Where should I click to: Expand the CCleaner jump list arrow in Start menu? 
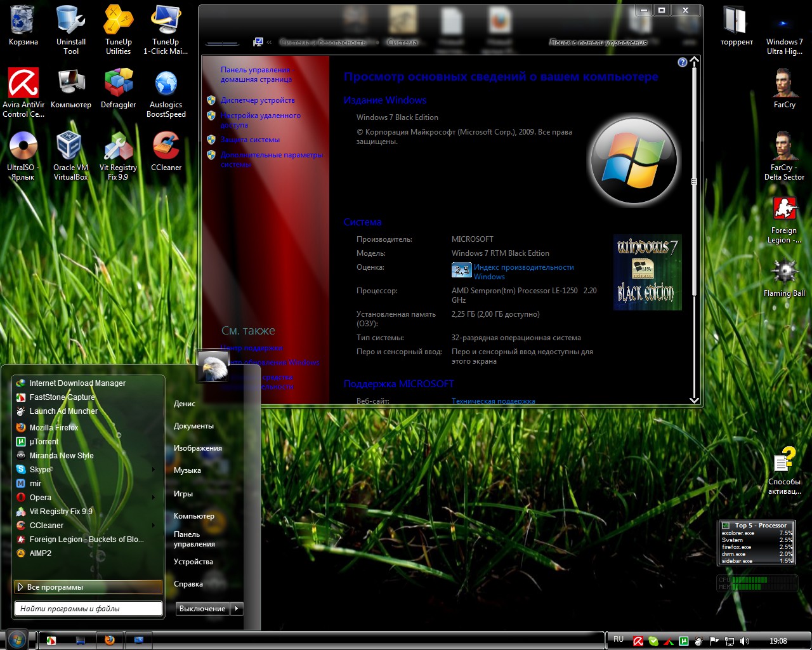coord(154,526)
